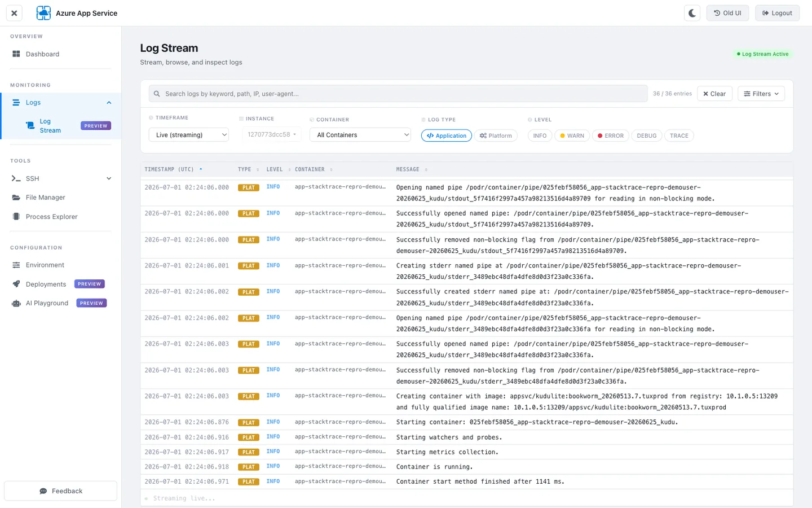Image resolution: width=812 pixels, height=508 pixels.
Task: Toggle the ERROR level filter
Action: [610, 135]
